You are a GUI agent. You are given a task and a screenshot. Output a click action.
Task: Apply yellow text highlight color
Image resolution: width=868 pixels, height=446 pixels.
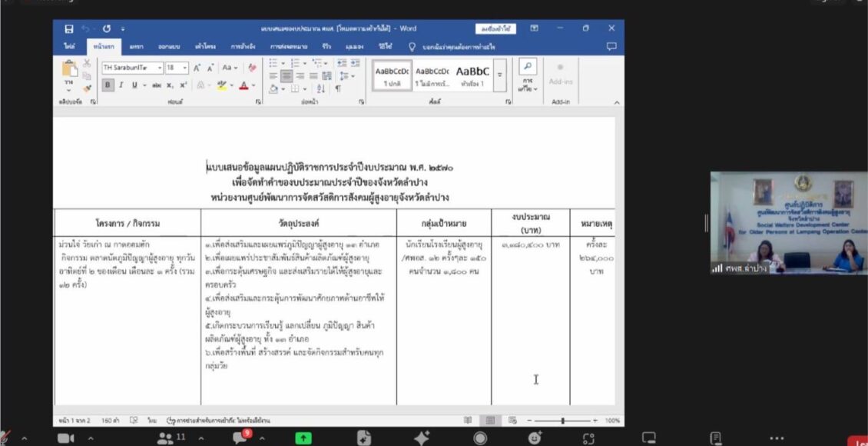click(x=221, y=85)
